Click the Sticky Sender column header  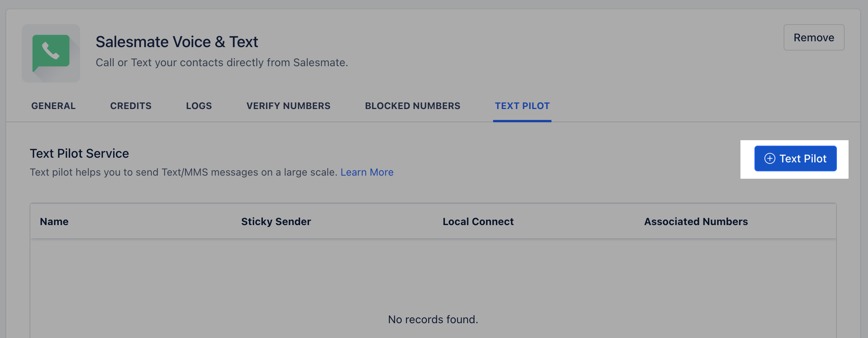pyautogui.click(x=276, y=222)
